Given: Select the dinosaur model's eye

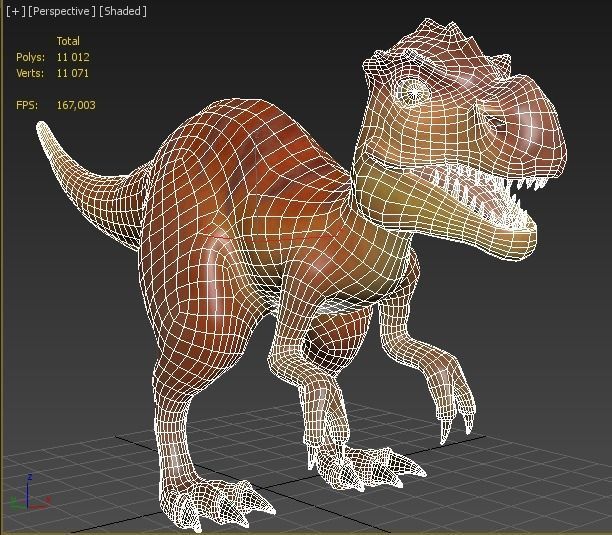Looking at the screenshot, I should pos(412,92).
